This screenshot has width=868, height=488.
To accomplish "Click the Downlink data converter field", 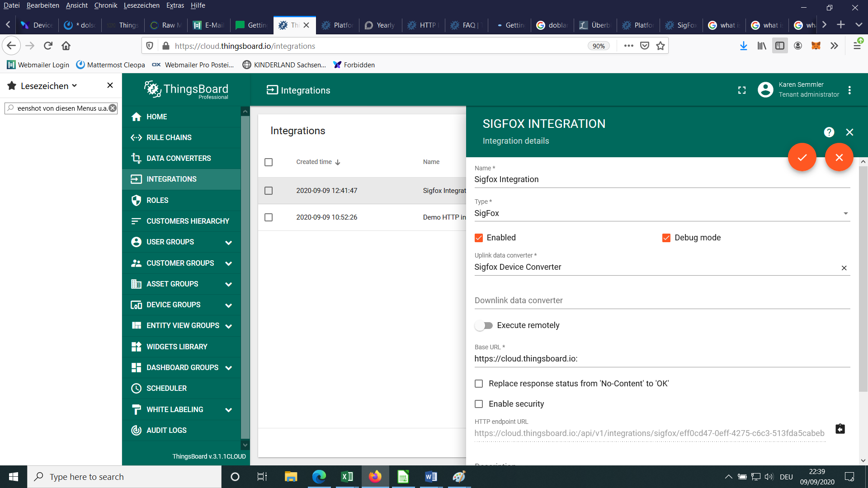I will (662, 300).
